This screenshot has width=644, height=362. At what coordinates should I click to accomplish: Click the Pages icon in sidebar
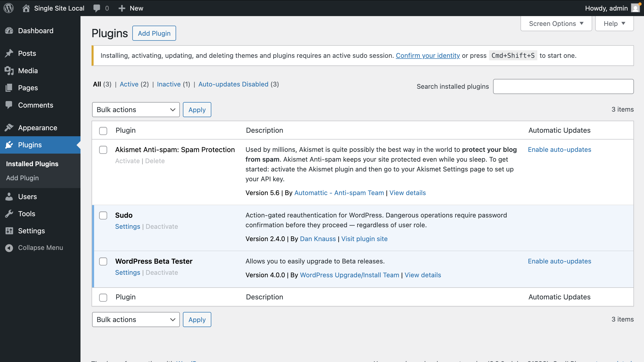coord(9,88)
